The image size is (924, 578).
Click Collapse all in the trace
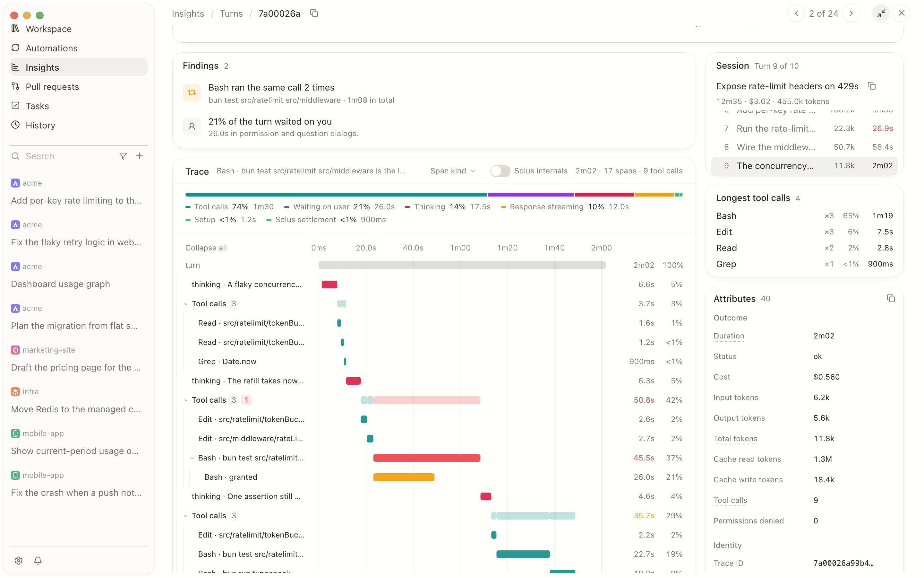pyautogui.click(x=206, y=248)
